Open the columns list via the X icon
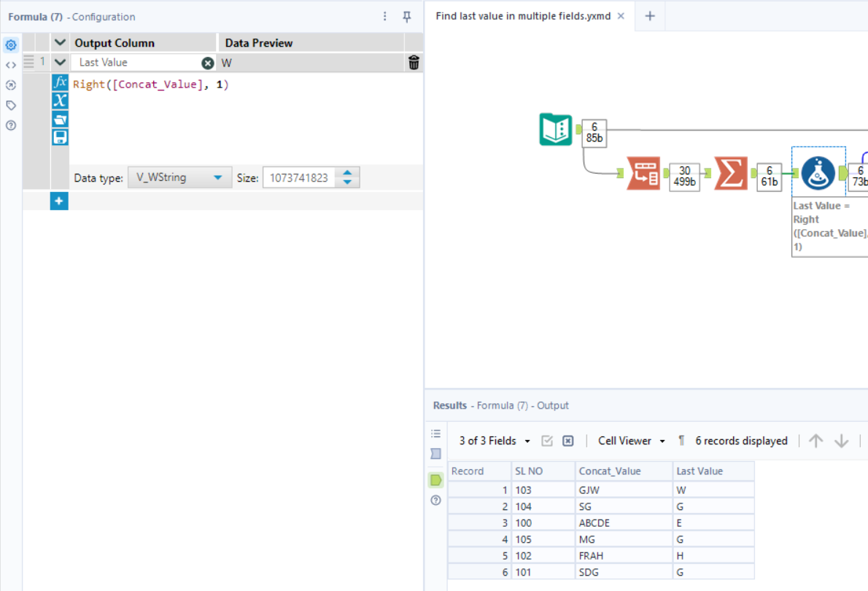 tap(60, 101)
